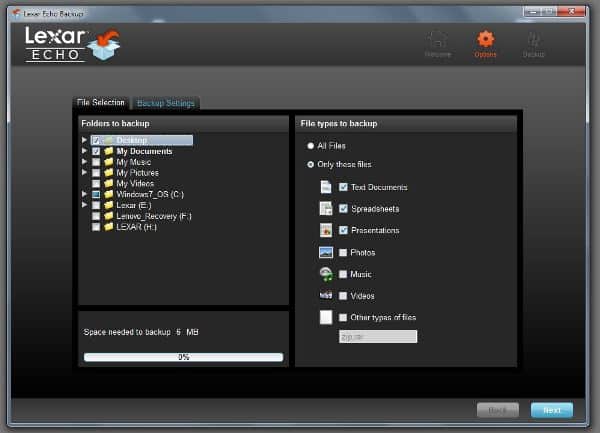Screen dimensions: 600x433
Task: Click the other file extensions input field
Action: pos(378,337)
